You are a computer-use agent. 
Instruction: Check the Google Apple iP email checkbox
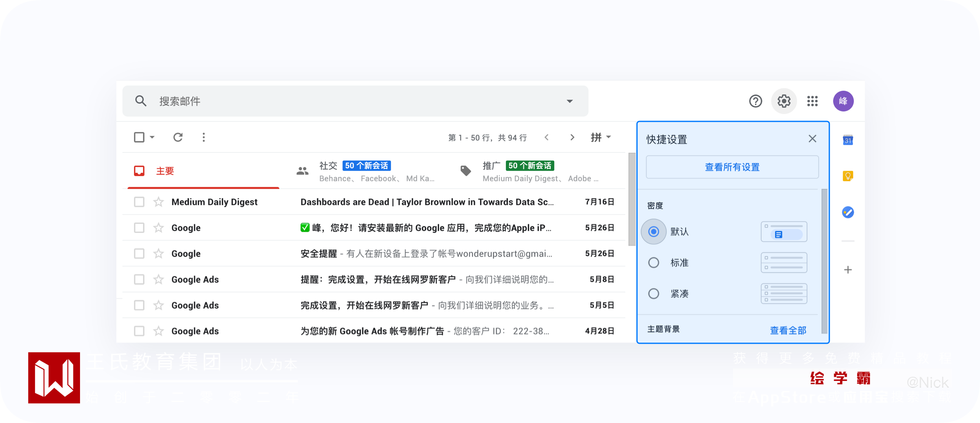(139, 228)
